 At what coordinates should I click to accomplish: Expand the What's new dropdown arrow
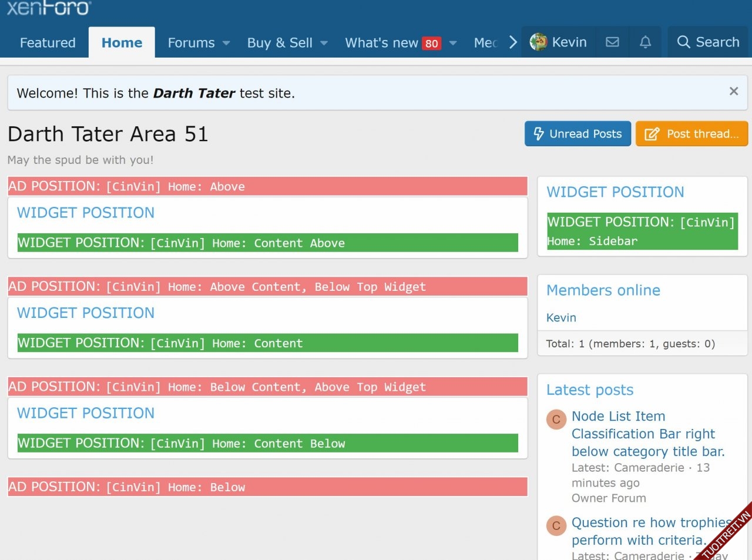point(453,43)
